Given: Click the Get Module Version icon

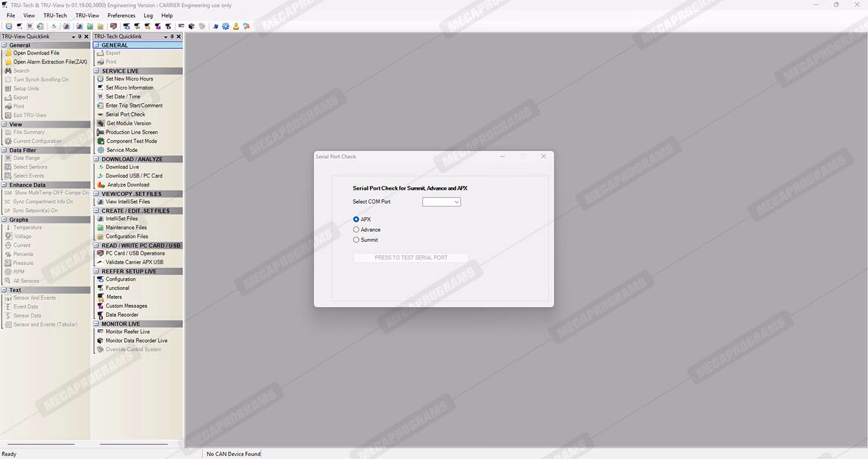Looking at the screenshot, I should pyautogui.click(x=100, y=124).
